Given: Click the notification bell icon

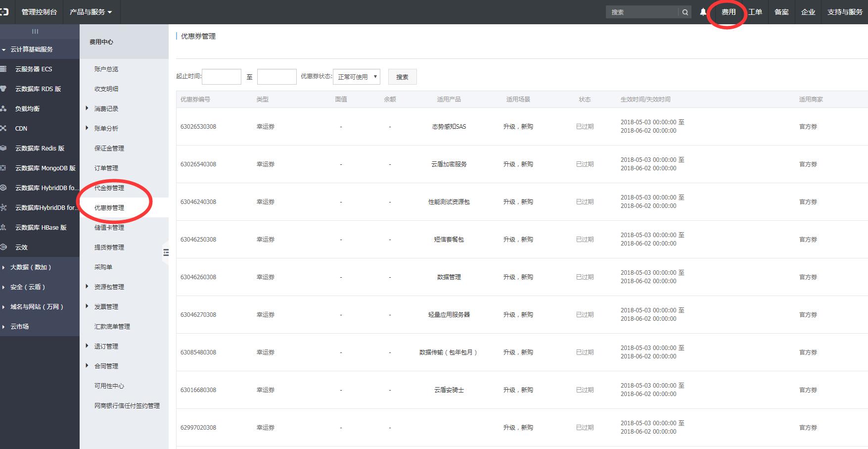Looking at the screenshot, I should coord(703,12).
